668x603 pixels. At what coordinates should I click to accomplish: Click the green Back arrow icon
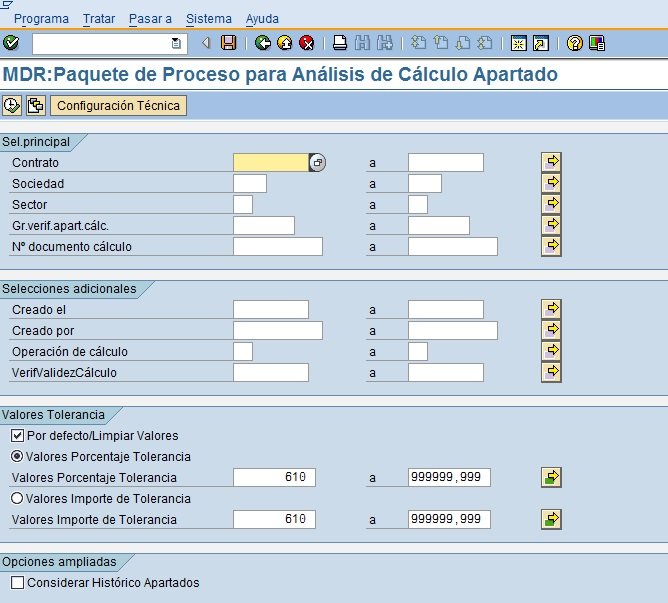[x=263, y=43]
